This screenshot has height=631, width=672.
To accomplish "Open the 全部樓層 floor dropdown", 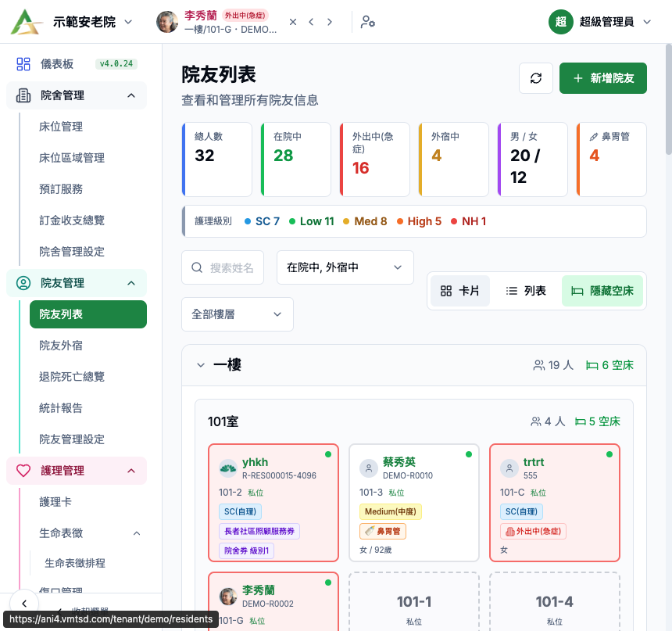I will (x=238, y=314).
